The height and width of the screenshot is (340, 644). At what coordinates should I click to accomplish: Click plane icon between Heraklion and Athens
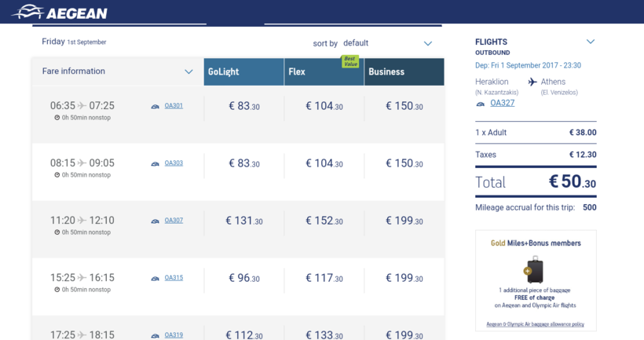[532, 82]
